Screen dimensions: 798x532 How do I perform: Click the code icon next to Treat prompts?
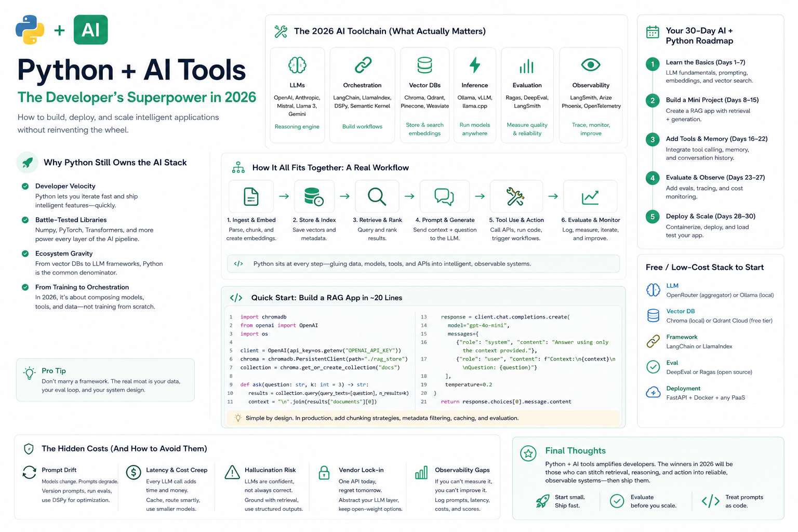coord(710,501)
